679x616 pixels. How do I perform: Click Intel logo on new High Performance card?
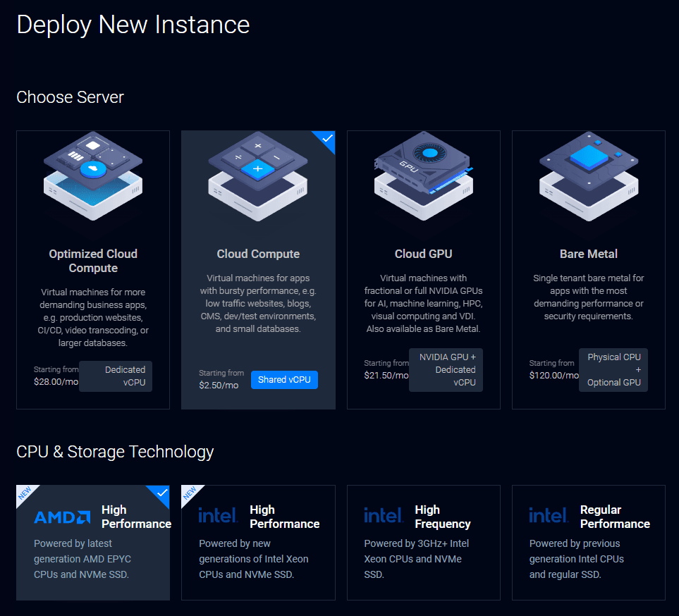[x=218, y=516]
